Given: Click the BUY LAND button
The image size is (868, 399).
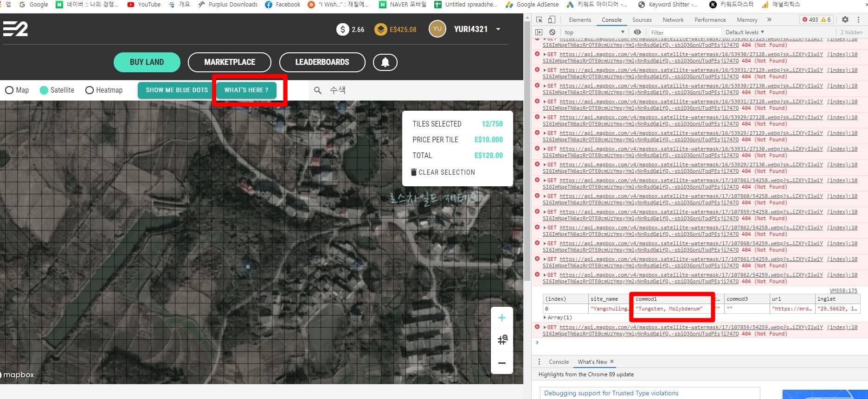Looking at the screenshot, I should coord(147,62).
